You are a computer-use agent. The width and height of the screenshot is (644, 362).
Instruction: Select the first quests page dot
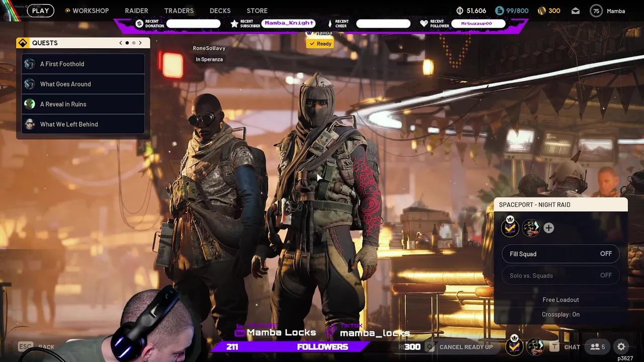127,43
